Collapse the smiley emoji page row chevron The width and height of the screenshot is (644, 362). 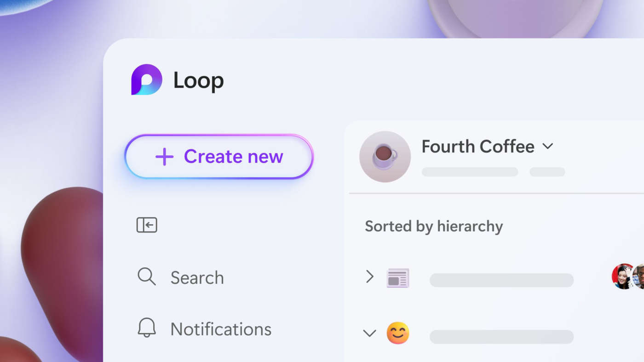click(x=369, y=333)
